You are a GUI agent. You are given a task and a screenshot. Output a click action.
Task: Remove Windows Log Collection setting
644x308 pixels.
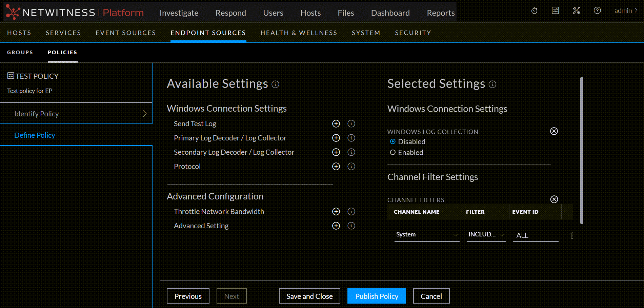tap(554, 131)
